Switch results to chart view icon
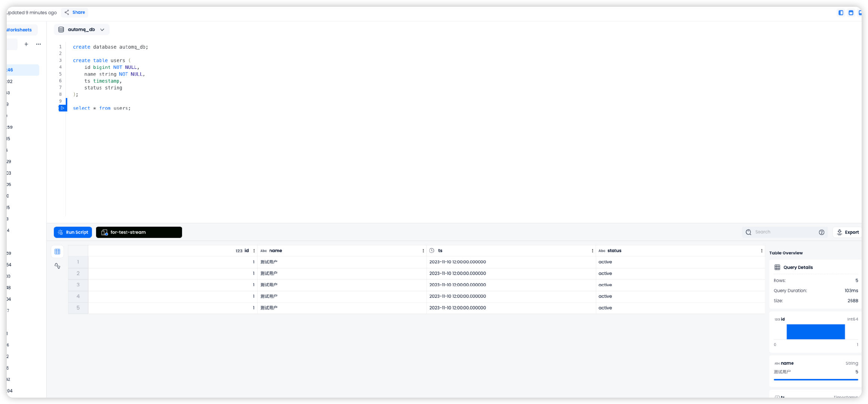Viewport: 868px width, 404px height. 57,266
